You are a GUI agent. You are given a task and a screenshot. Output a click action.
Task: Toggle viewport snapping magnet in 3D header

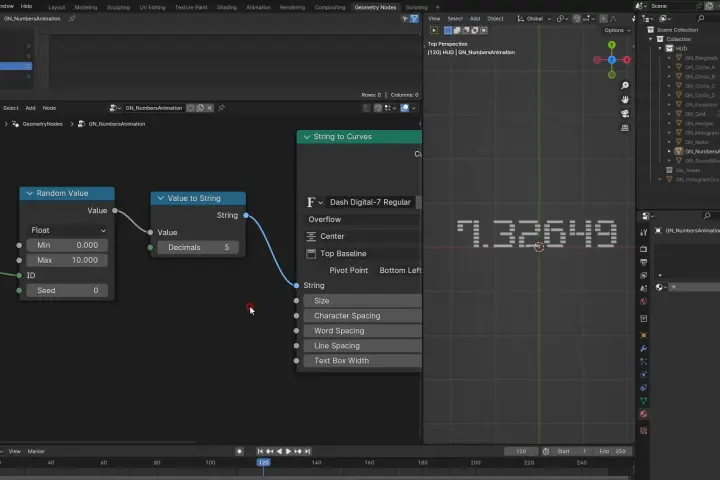tap(577, 19)
